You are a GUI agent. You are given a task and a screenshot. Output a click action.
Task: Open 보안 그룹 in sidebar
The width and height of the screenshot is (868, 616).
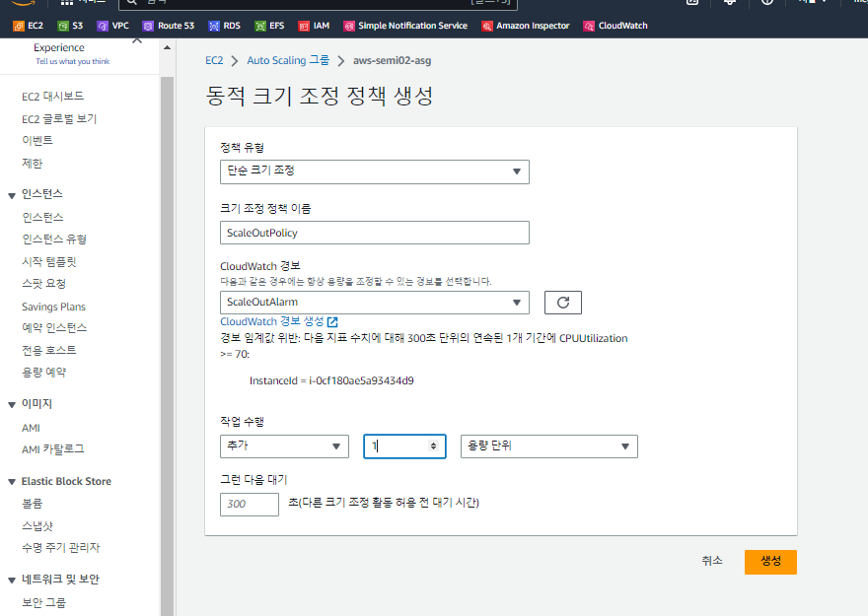[43, 603]
